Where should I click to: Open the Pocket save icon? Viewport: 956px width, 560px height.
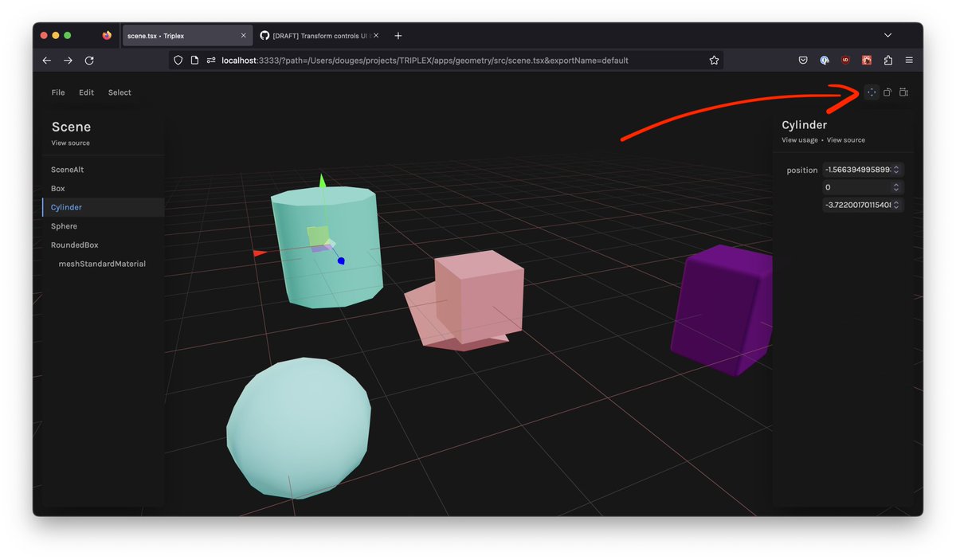[x=804, y=61]
